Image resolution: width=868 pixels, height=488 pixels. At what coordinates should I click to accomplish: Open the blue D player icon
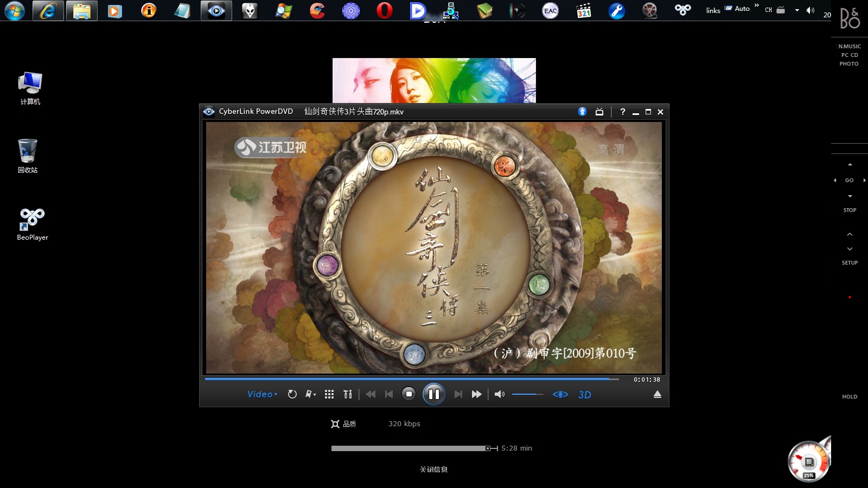(x=418, y=10)
